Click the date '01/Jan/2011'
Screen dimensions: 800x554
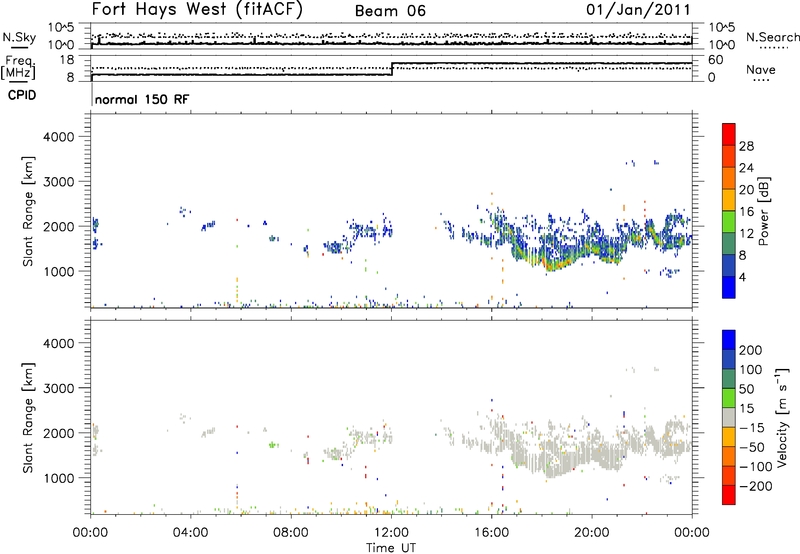pos(638,10)
